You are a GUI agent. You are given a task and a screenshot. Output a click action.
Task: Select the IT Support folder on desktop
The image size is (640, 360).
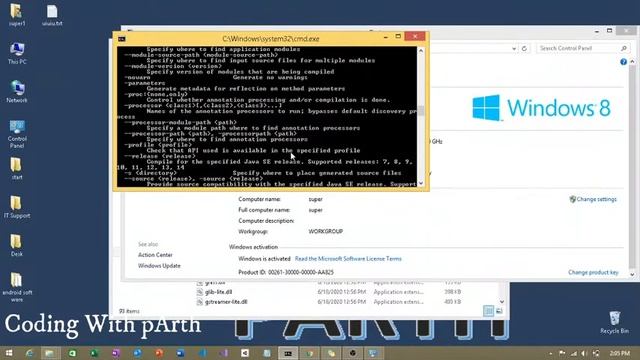tap(17, 207)
